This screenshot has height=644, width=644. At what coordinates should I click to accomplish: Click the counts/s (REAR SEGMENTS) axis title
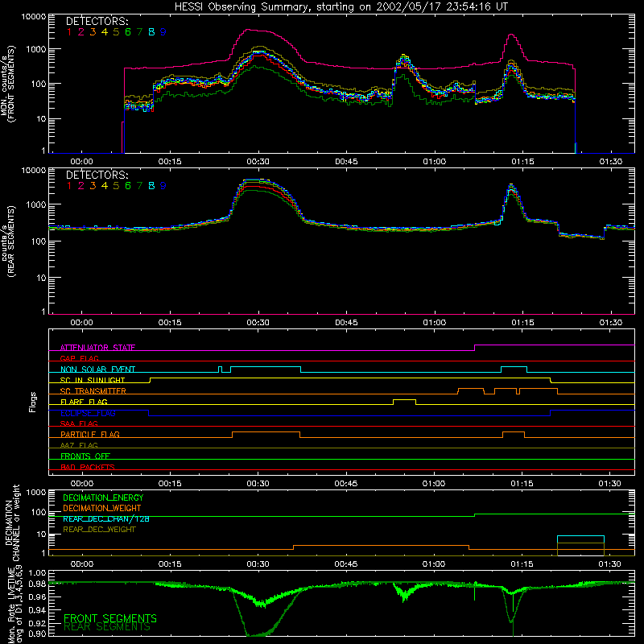click(8, 242)
